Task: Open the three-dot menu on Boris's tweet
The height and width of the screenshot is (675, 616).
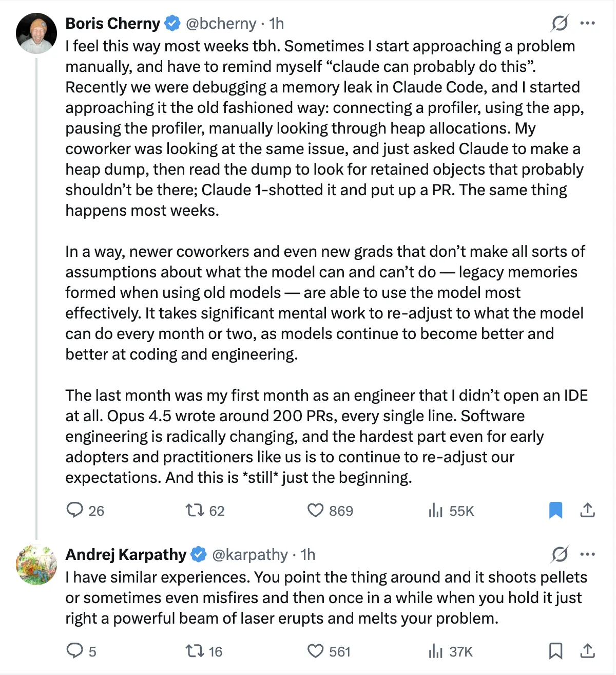Action: pyautogui.click(x=588, y=24)
